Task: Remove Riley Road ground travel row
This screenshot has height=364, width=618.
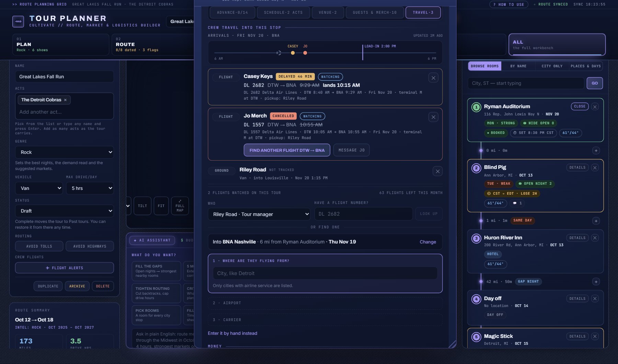Action: pos(437,171)
